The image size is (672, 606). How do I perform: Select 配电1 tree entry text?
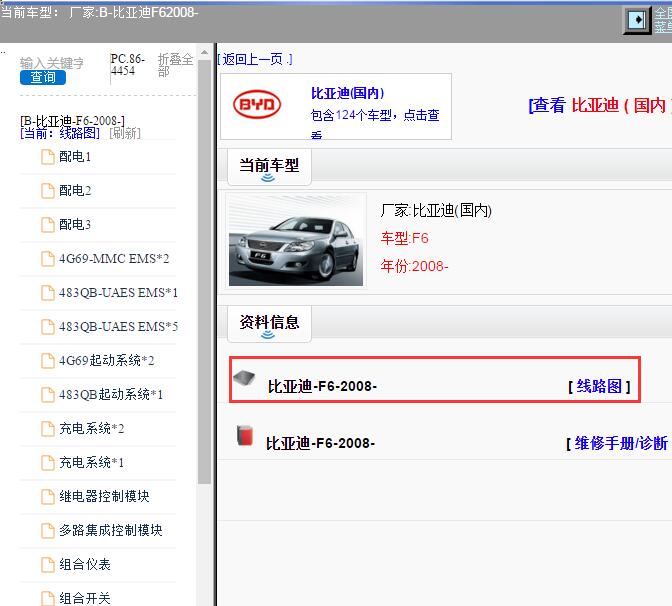(75, 157)
